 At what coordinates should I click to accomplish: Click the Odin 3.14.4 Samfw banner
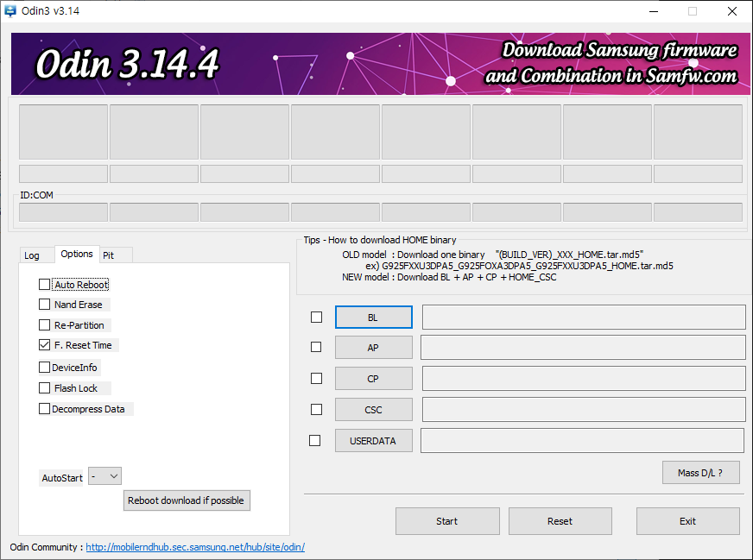(380, 64)
